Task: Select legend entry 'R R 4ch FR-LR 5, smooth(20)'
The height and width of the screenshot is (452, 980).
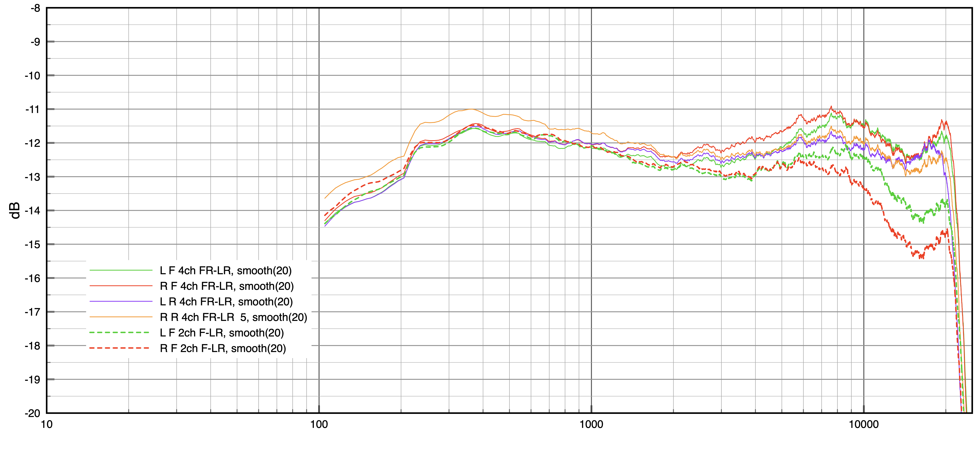Action: (x=233, y=317)
